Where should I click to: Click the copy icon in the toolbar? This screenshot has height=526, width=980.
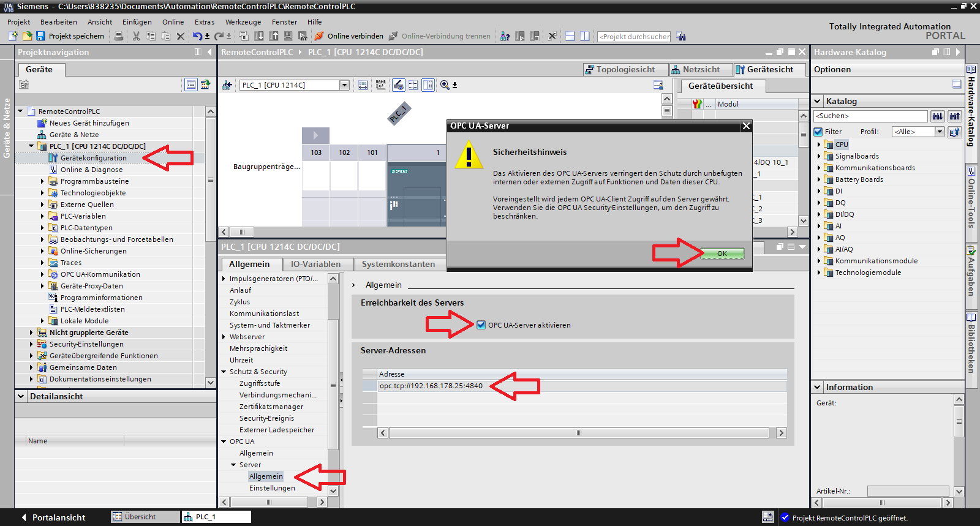(x=151, y=36)
